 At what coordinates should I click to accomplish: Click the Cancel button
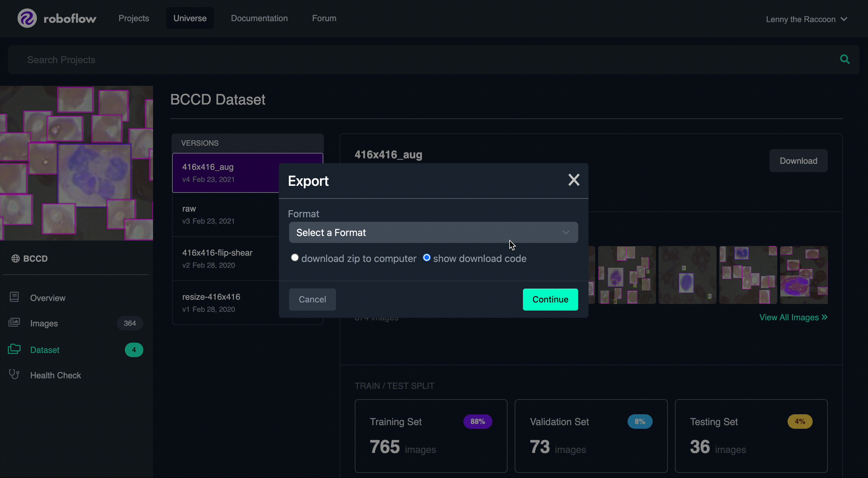(x=313, y=300)
